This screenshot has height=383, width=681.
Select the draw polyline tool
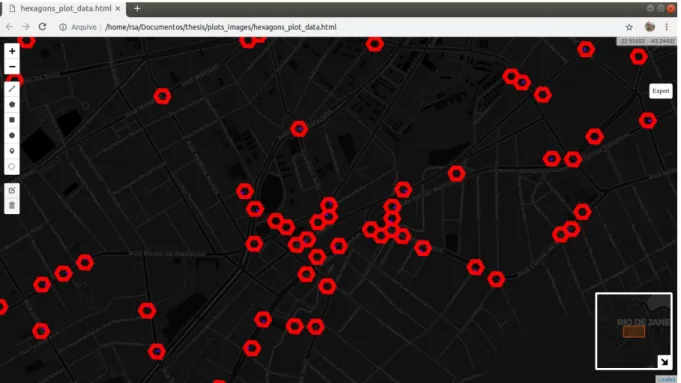(x=12, y=89)
